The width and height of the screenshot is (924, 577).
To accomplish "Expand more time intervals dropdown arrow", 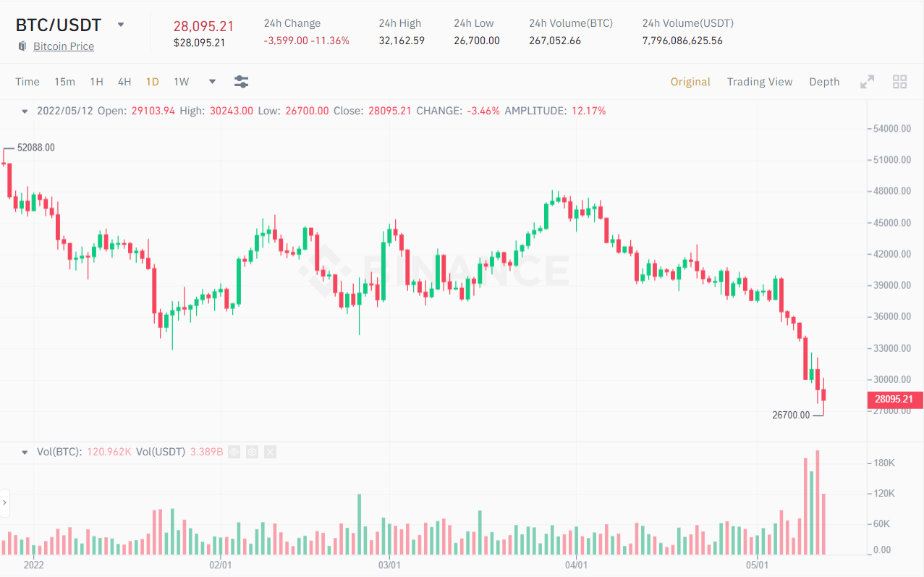I will pos(212,82).
